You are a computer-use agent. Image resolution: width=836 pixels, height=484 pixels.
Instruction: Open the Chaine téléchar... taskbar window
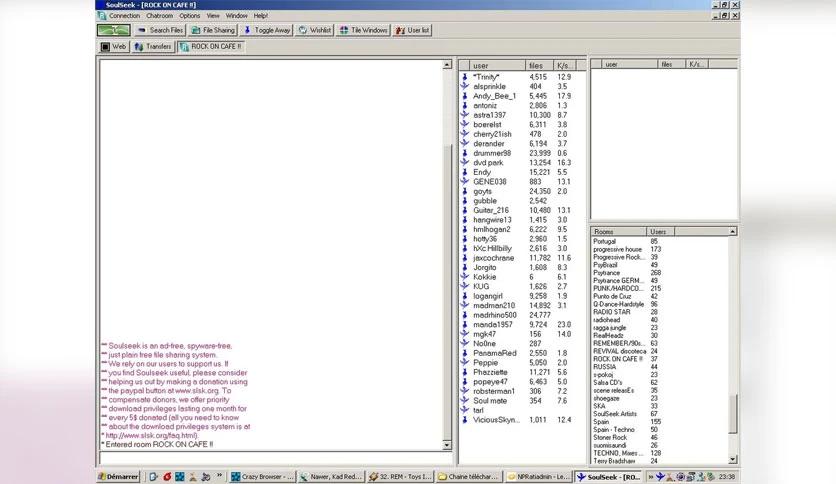(469, 477)
